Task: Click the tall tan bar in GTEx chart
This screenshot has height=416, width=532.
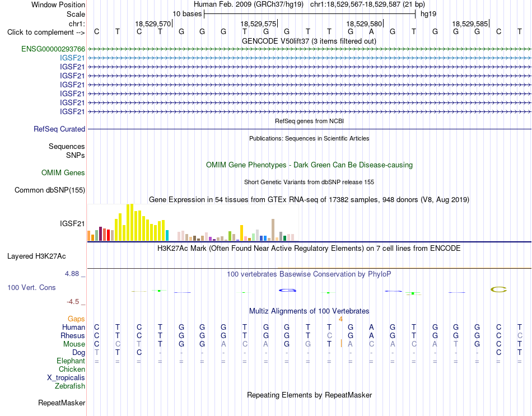Action: click(273, 230)
